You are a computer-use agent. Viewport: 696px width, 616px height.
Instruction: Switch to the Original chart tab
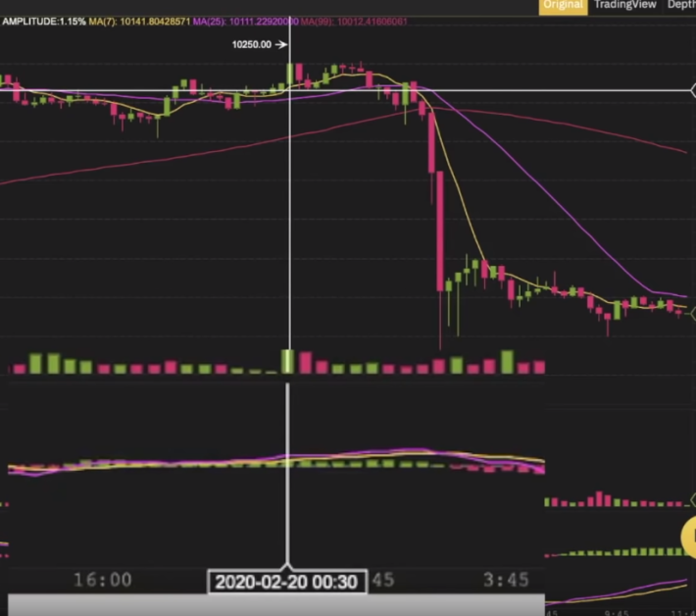563,6
